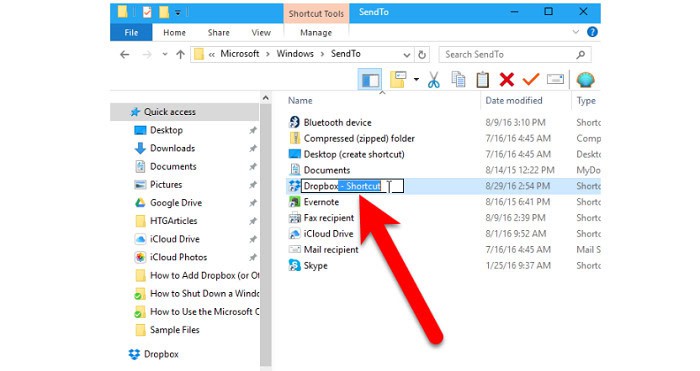Click in the Dropbox rename text box
Image resolution: width=700 pixels, height=371 pixels.
point(352,186)
